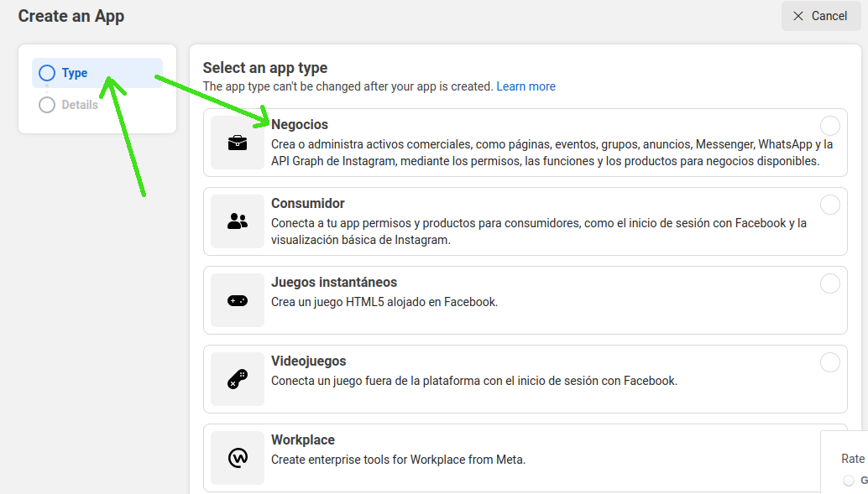Click the Juegos instantáneos heading
868x494 pixels.
click(x=334, y=282)
